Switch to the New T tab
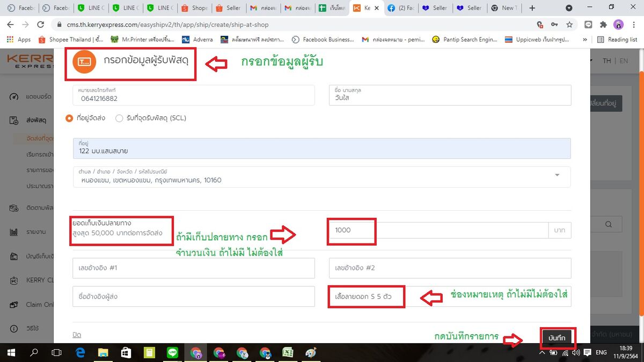Screen dimensions: 644x362 click(x=503, y=8)
